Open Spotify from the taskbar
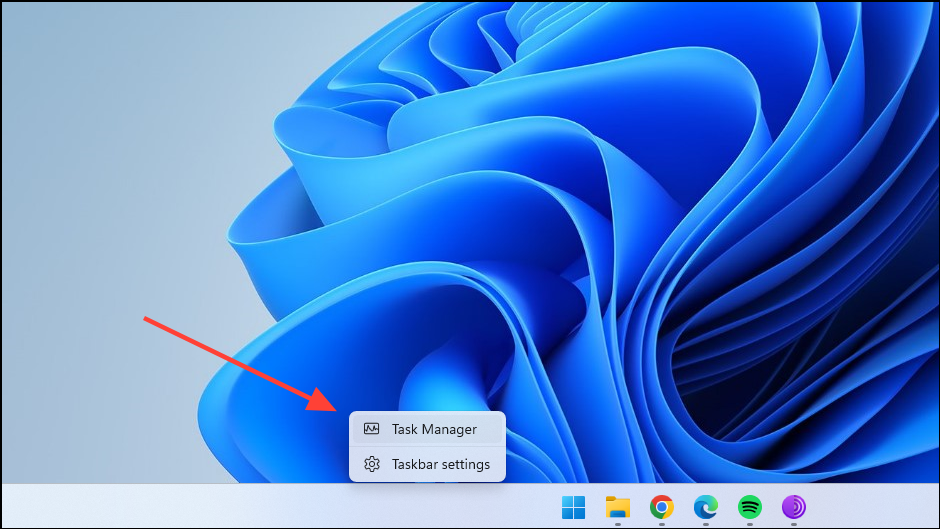Viewport: 940px width, 529px height. click(x=750, y=507)
